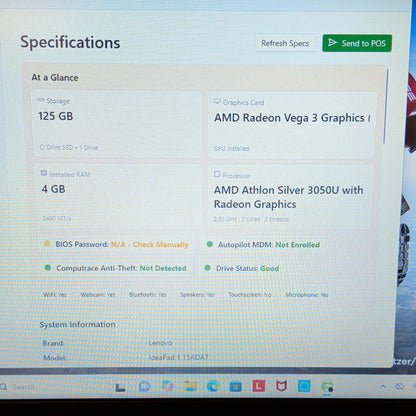Click the System Information heading

77,324
